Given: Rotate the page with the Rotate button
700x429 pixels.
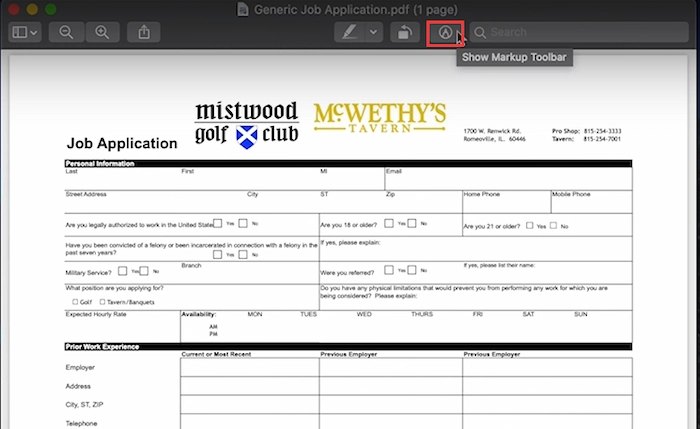Looking at the screenshot, I should coord(405,32).
